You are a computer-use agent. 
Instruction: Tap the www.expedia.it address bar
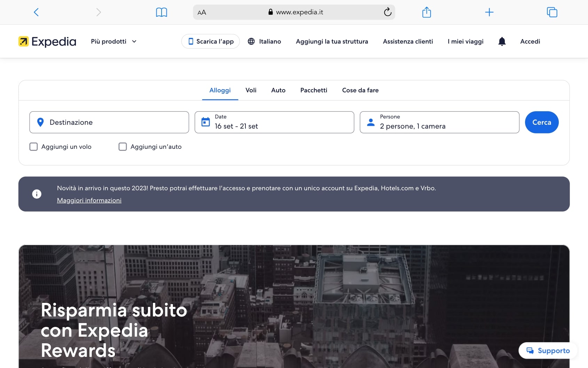point(294,12)
